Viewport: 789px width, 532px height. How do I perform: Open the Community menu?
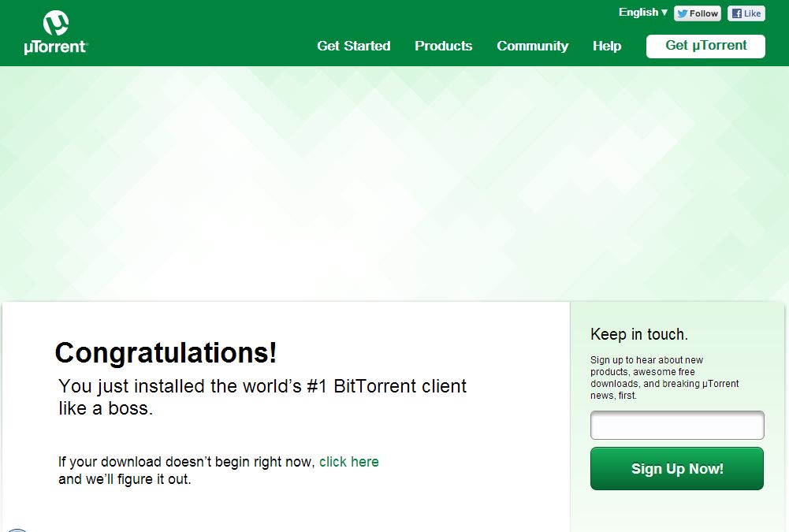[532, 46]
